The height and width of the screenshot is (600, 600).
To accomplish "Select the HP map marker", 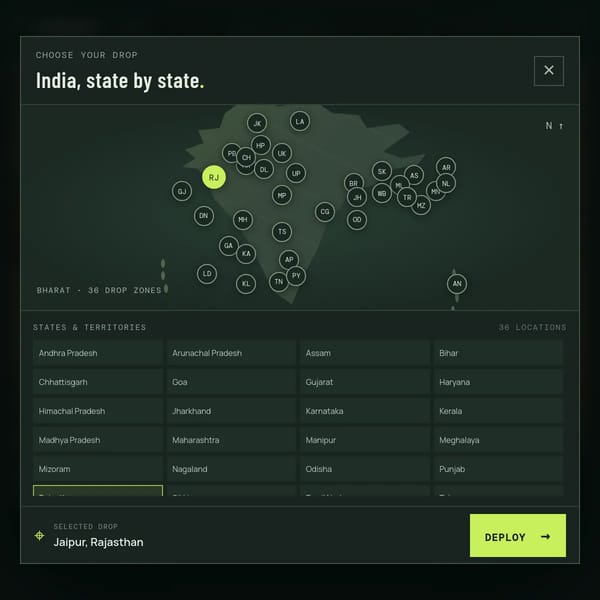I will [x=261, y=145].
